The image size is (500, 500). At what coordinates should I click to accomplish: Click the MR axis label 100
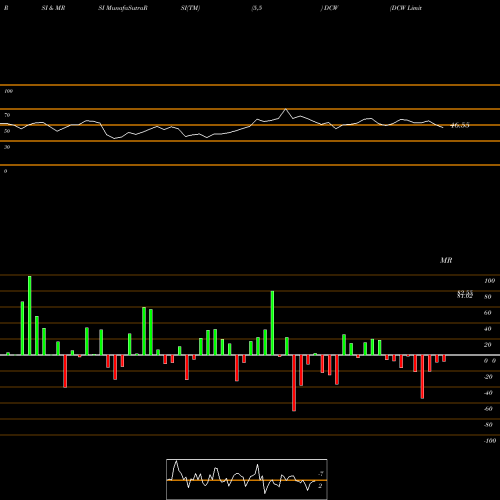(x=489, y=281)
